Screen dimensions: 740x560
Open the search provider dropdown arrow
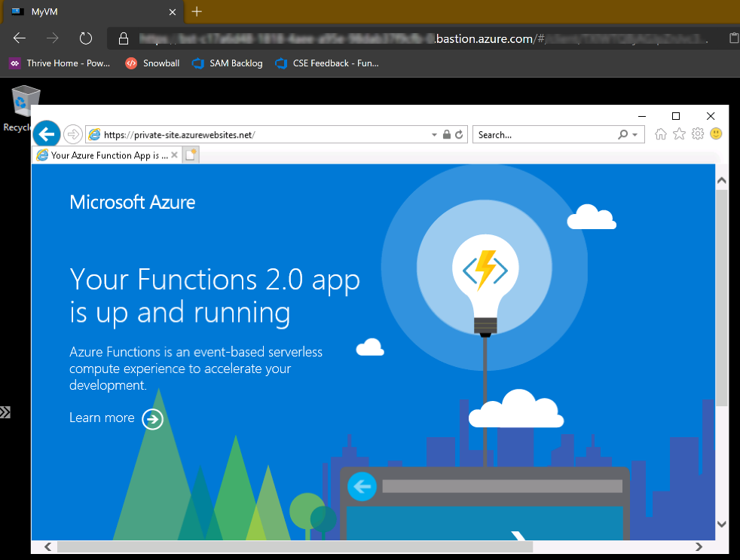[x=635, y=135]
